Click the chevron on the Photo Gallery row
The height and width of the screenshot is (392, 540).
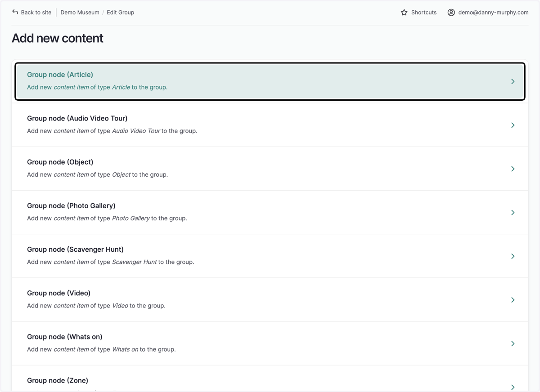coord(513,212)
